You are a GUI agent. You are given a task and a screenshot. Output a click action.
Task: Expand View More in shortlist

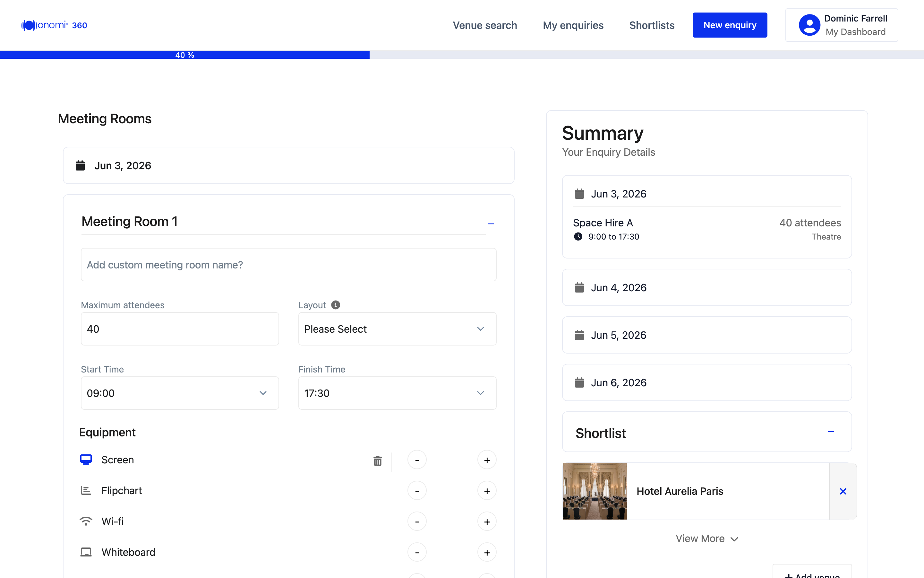(707, 538)
